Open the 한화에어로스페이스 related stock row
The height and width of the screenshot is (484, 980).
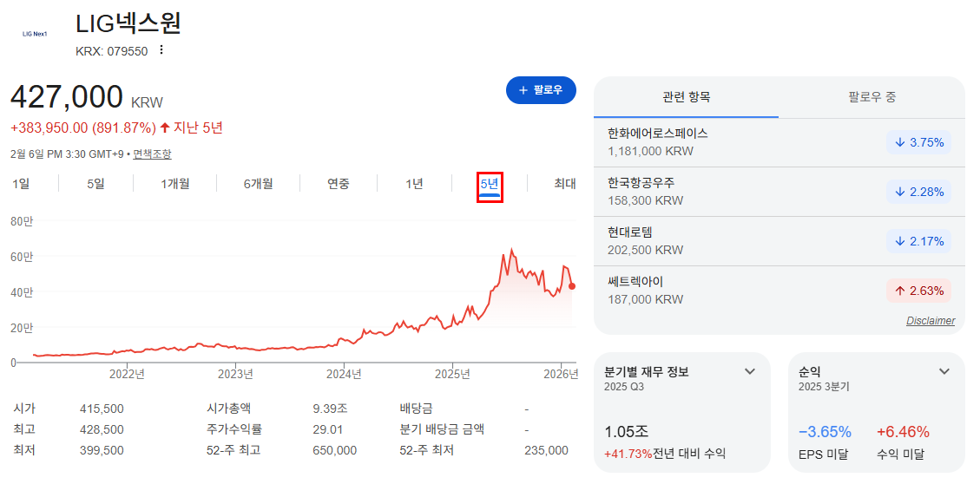779,142
